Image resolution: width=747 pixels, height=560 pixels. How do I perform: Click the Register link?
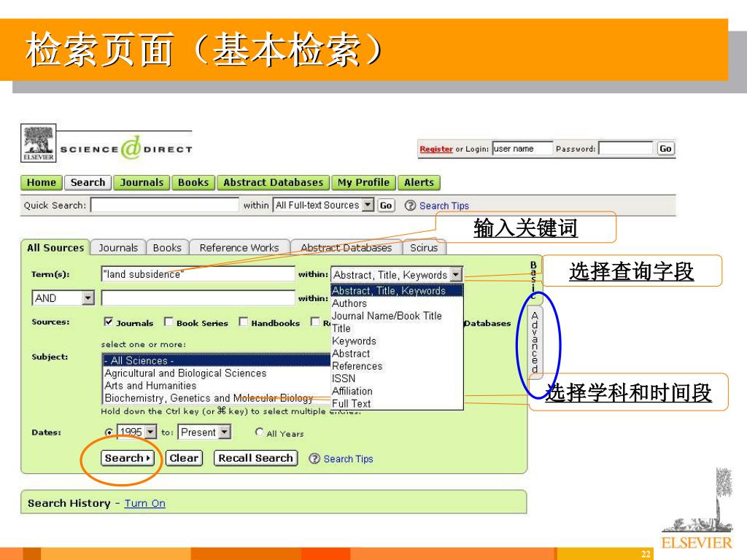[x=436, y=149]
